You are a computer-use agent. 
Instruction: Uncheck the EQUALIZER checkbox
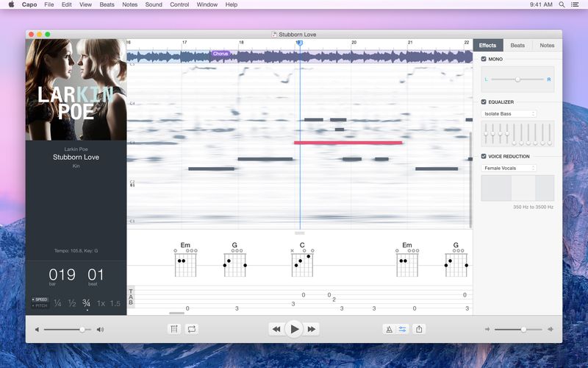click(x=484, y=102)
